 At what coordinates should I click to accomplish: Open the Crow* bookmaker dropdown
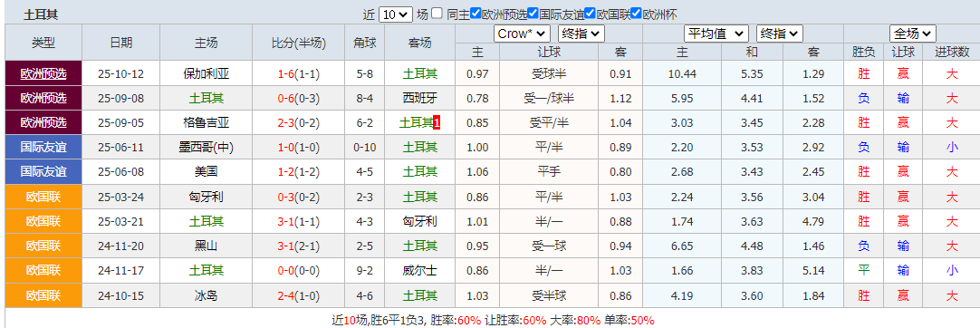(x=522, y=34)
